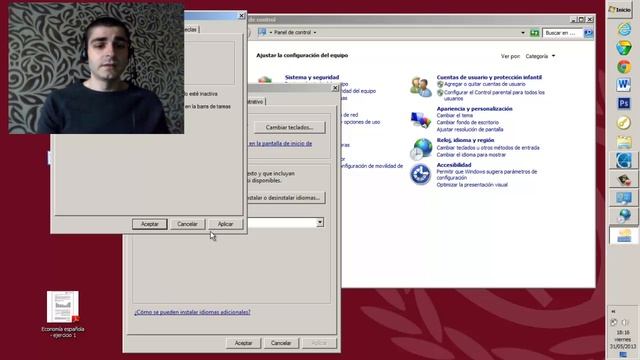Click the pantalla de inicio de sesión link

(280, 144)
